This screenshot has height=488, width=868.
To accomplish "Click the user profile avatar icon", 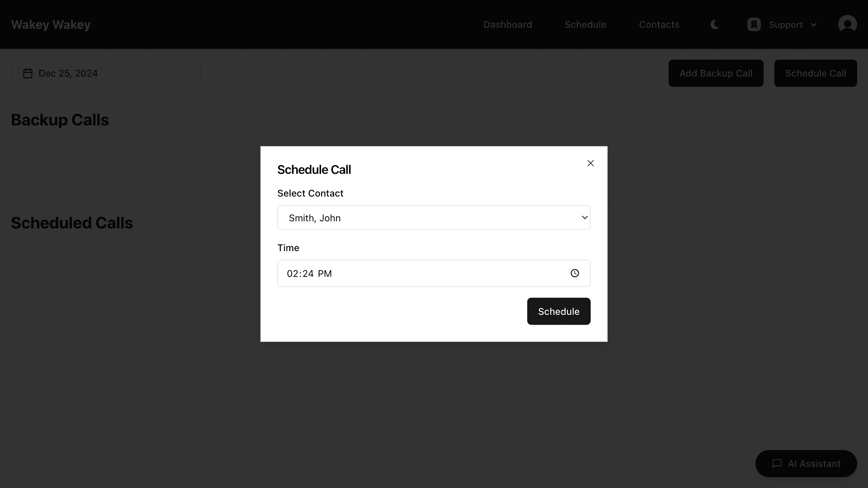I will click(x=847, y=24).
